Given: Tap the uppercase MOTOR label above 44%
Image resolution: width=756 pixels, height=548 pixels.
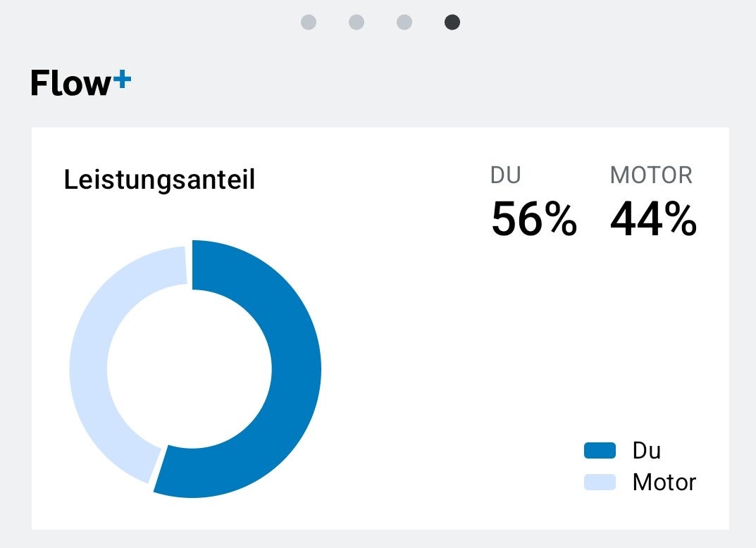Looking at the screenshot, I should pyautogui.click(x=651, y=175).
